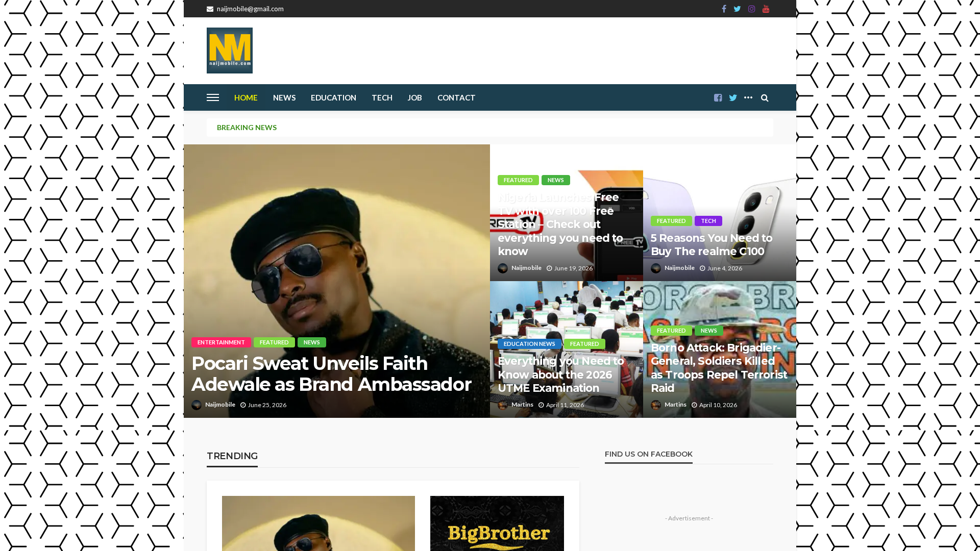This screenshot has height=551, width=980.
Task: Click Martins avatar on UTME post
Action: (503, 405)
